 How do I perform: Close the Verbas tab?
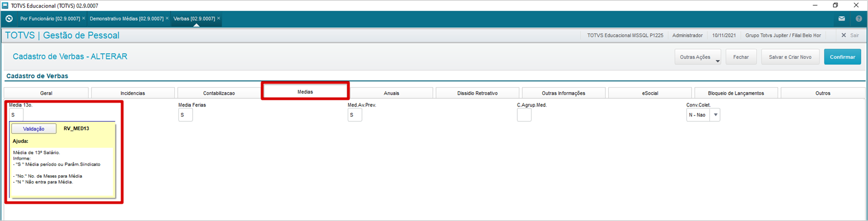(x=219, y=18)
